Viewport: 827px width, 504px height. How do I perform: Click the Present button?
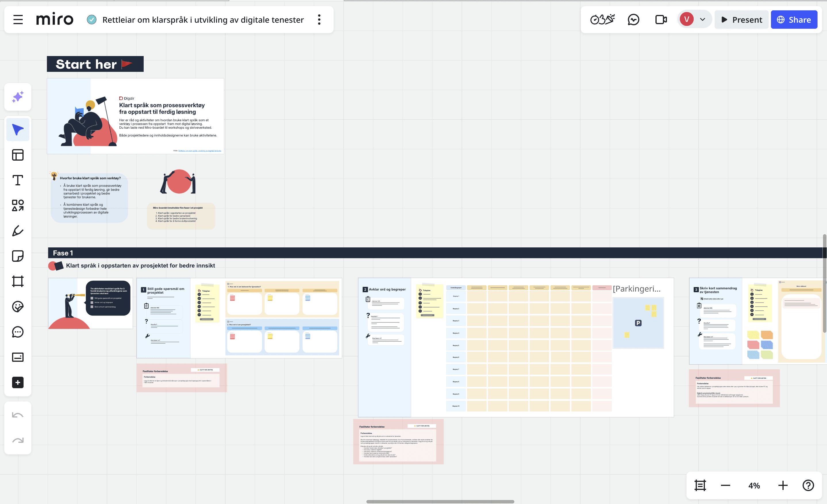pos(741,20)
